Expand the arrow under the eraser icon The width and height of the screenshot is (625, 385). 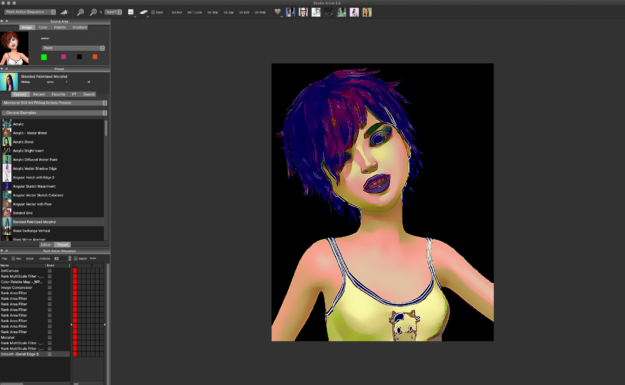coord(147,17)
